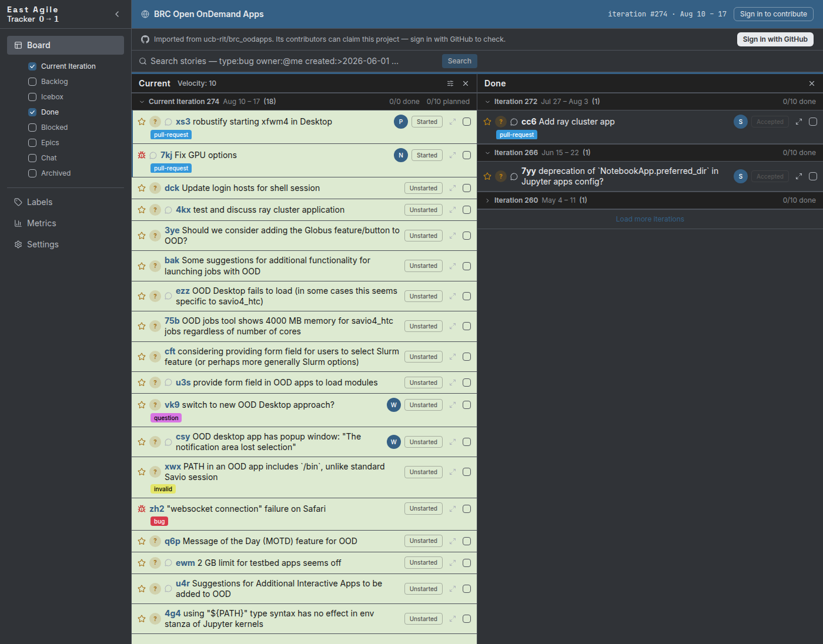Uncheck the Done panel checkbox
This screenshot has height=644, width=823.
[32, 112]
